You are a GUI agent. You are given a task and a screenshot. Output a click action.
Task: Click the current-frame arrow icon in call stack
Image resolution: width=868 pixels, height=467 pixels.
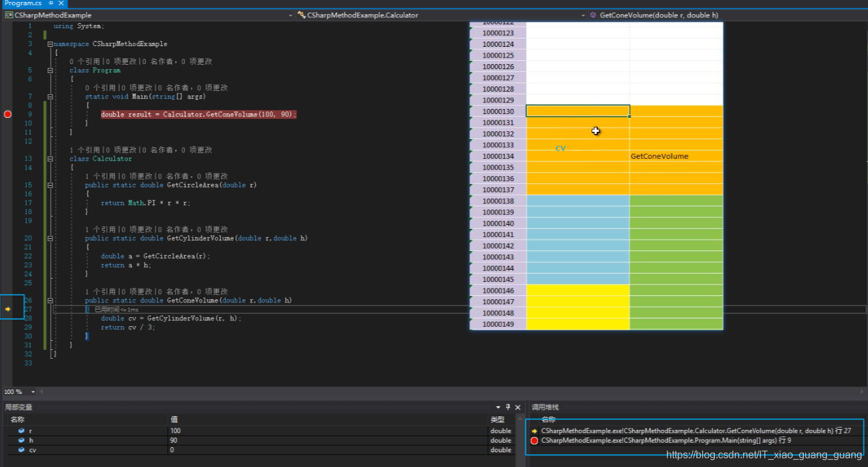point(534,431)
